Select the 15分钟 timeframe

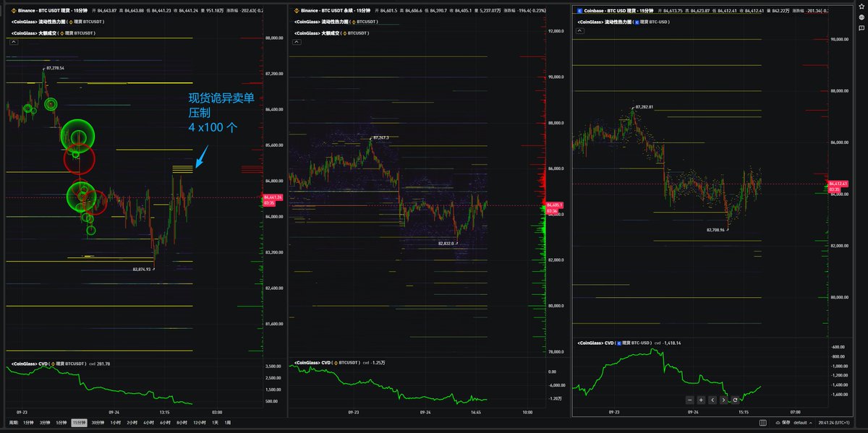pos(79,422)
